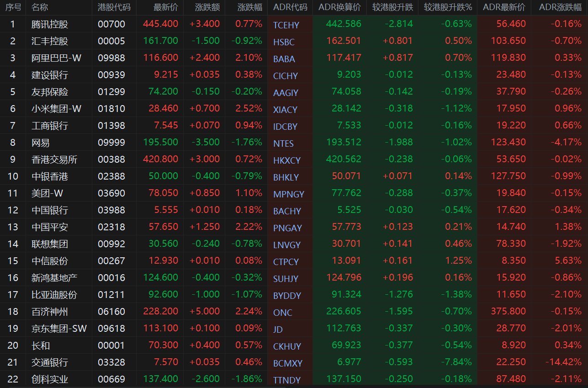
Task: Select the XIACY ADR ticker
Action: coord(285,110)
